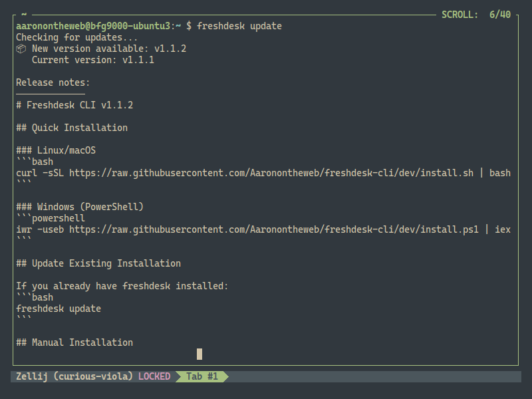Viewport: 532px width, 399px height.
Task: Click 'freshdesk update' inside the bash code block
Action: 59,309
